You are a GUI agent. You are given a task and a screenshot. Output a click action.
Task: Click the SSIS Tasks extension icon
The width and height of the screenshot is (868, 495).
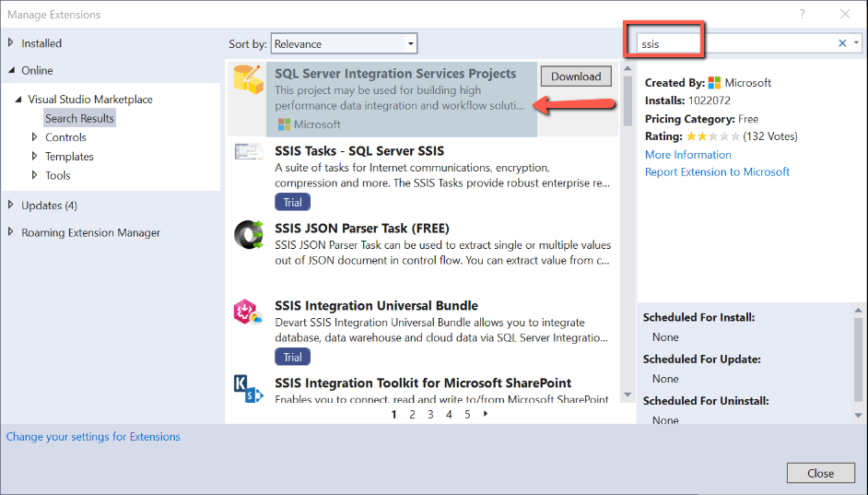[x=249, y=152]
